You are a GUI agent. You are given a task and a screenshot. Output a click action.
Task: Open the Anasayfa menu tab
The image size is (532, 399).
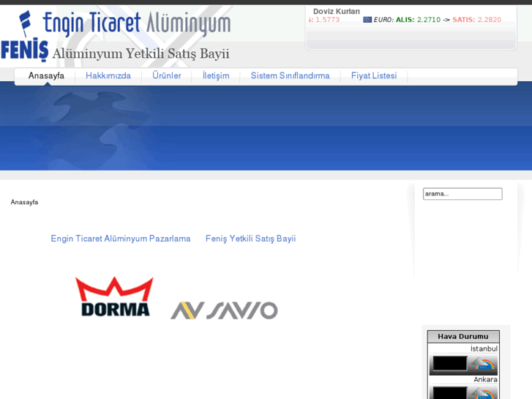click(46, 75)
